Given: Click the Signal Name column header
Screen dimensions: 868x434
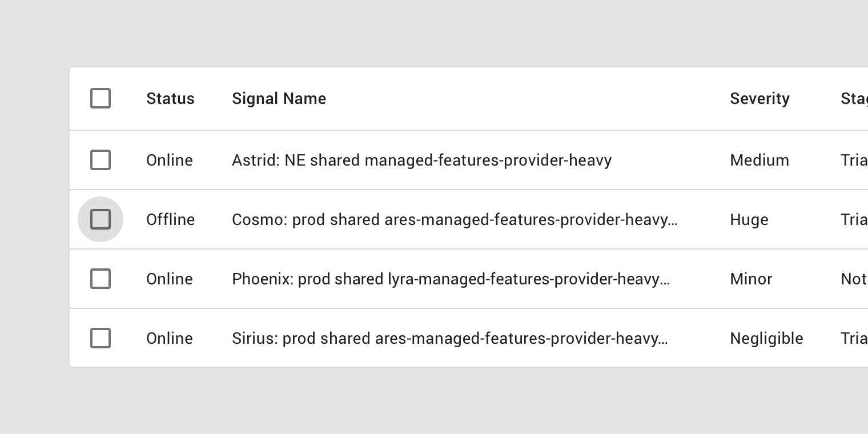Looking at the screenshot, I should [x=279, y=99].
